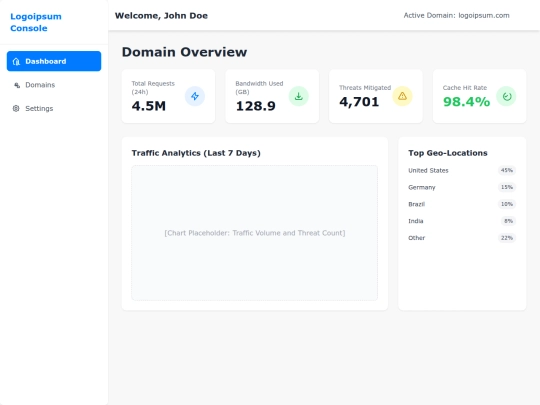Click the 4.5M total requests value
This screenshot has height=405, width=540.
click(149, 106)
